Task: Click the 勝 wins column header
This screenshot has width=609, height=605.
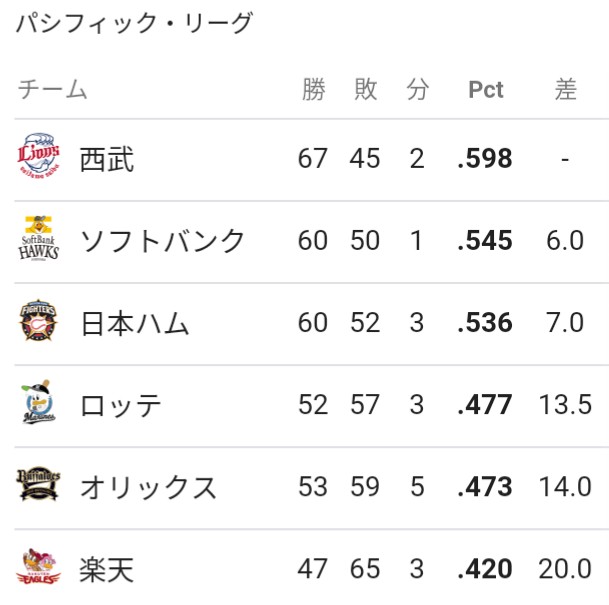Action: [x=314, y=89]
